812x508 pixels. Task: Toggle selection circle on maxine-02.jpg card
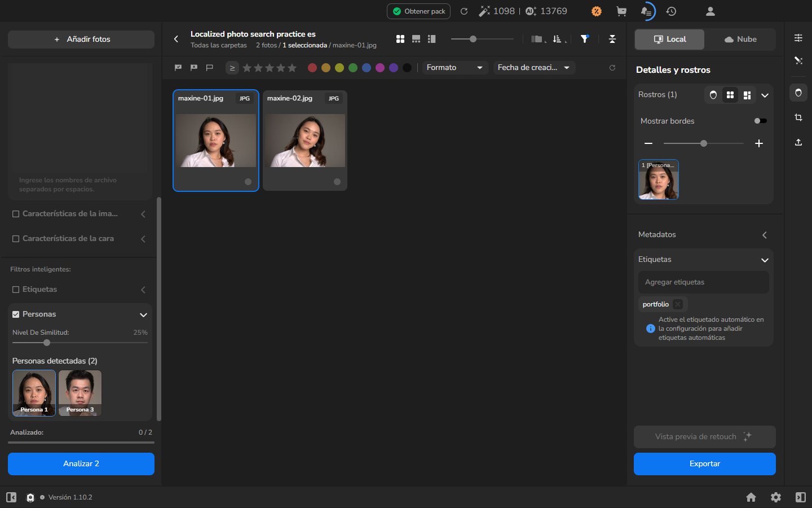(337, 182)
